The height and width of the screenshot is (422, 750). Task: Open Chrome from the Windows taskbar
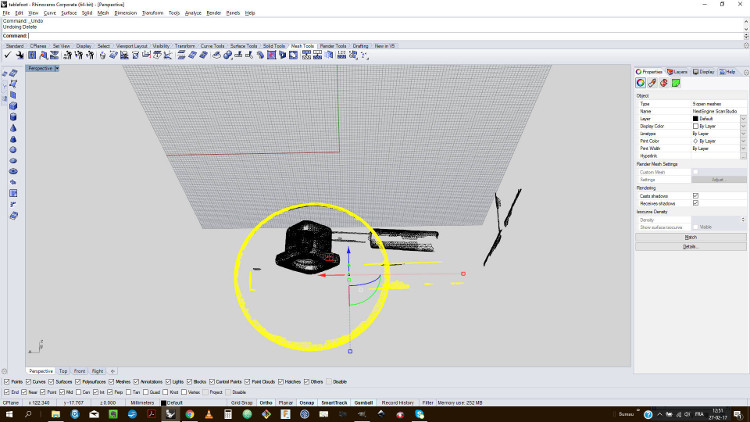[x=190, y=414]
